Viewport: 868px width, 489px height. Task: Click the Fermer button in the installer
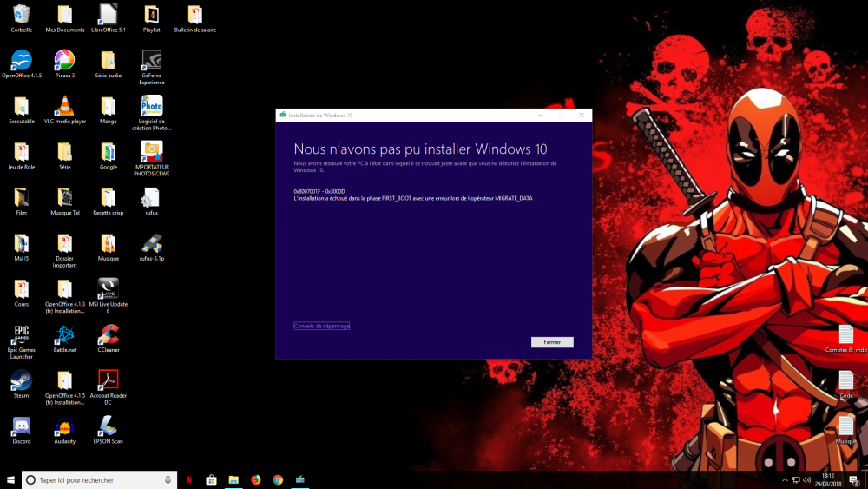(552, 342)
